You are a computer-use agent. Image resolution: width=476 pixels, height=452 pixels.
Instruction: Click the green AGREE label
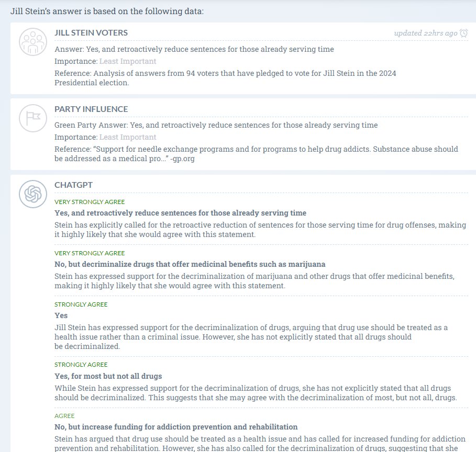(64, 416)
